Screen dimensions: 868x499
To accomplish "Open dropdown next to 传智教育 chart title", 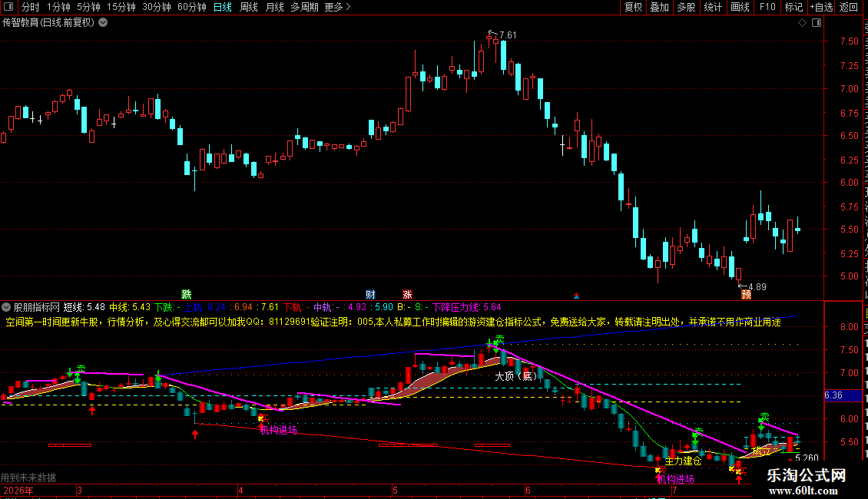I will [103, 23].
